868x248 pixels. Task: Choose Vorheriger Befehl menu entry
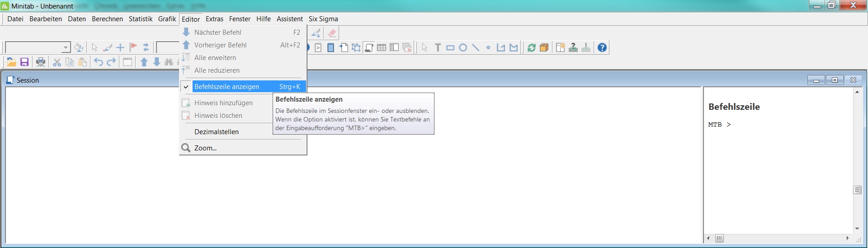point(243,45)
